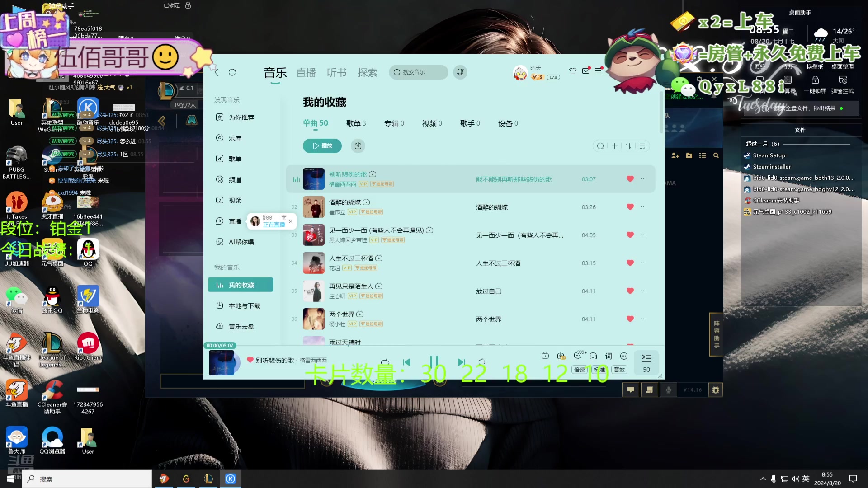The height and width of the screenshot is (488, 868).
Task: Open more options for 酒醉的蝴蝶
Action: click(644, 207)
